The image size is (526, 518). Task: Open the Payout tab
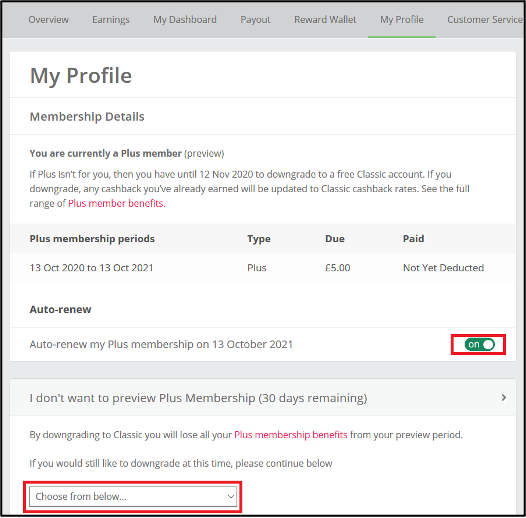point(255,20)
